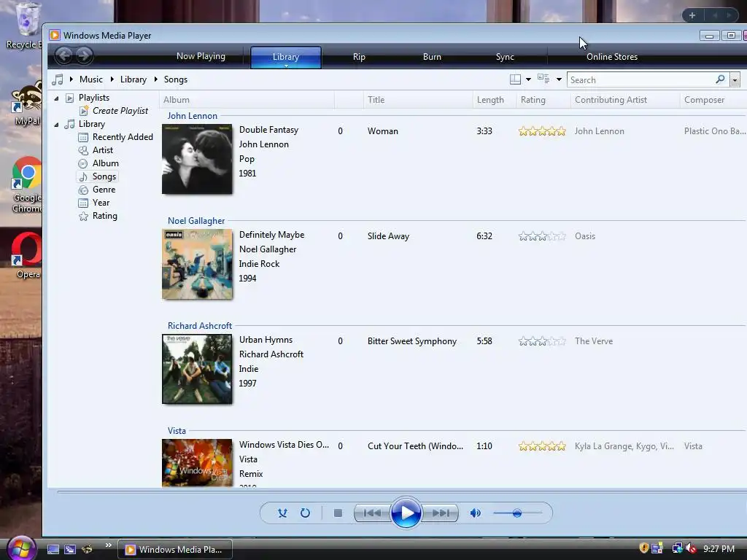Expand the Music breadcrumb arrow
This screenshot has height=560, width=747.
coord(71,79)
